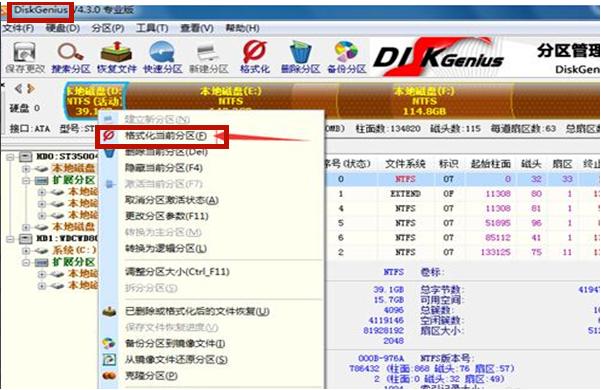
Task: Expand the 系统(C:) tree node
Action: pyautogui.click(x=26, y=251)
